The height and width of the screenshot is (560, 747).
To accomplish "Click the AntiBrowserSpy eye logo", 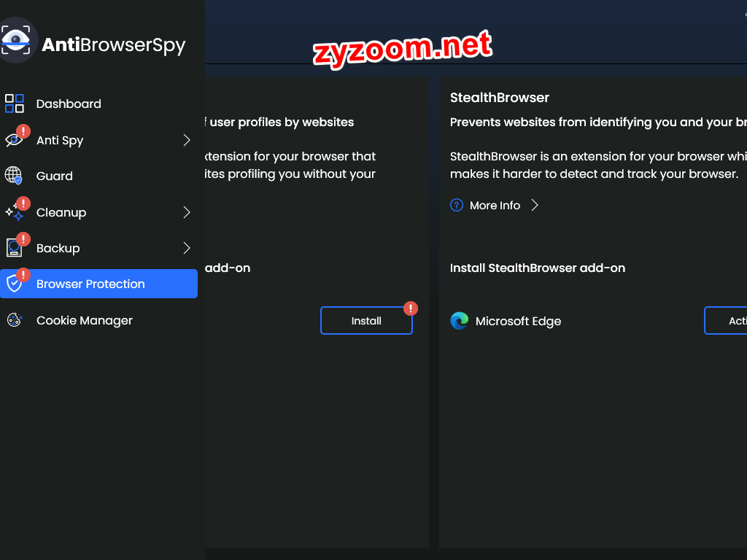I will point(17,40).
